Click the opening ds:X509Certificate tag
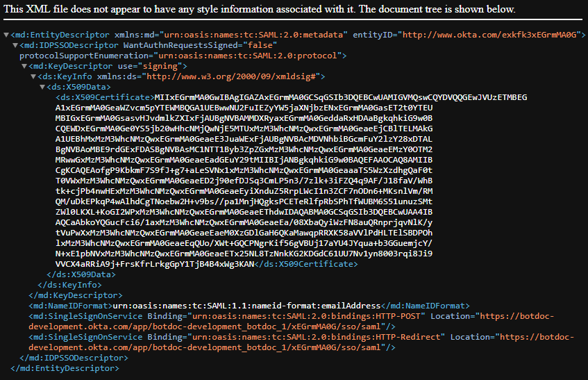This screenshot has height=380, width=588. [x=105, y=97]
